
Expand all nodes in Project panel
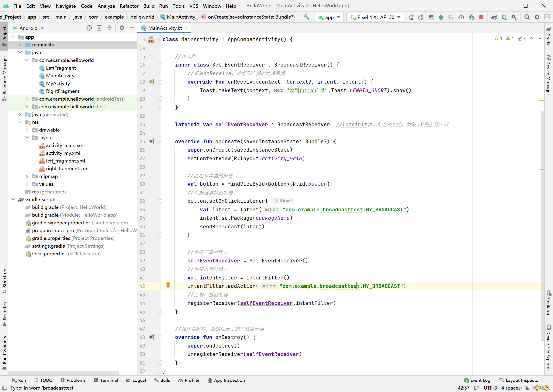(99, 28)
